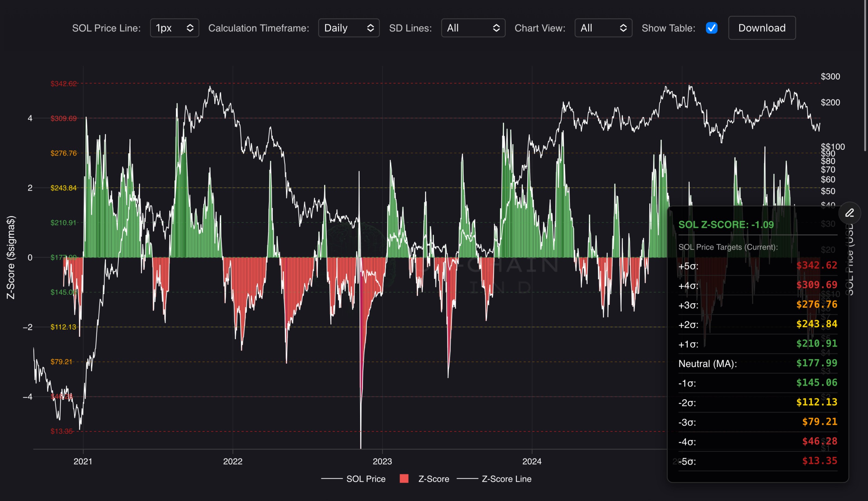The width and height of the screenshot is (868, 501).
Task: Click the page vertical scrollbar
Action: point(865,76)
